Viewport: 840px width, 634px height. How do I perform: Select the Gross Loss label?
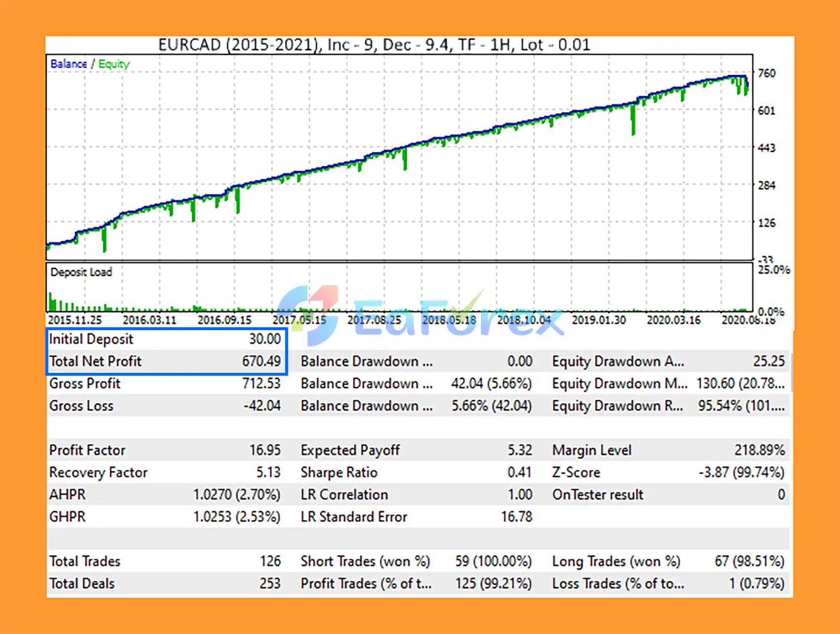[x=81, y=406]
